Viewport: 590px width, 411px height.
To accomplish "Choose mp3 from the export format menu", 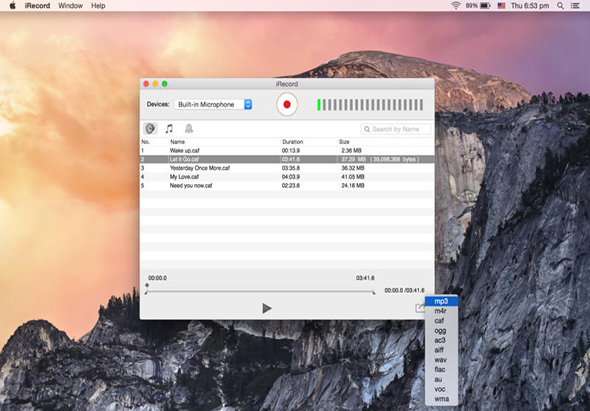I will 441,301.
